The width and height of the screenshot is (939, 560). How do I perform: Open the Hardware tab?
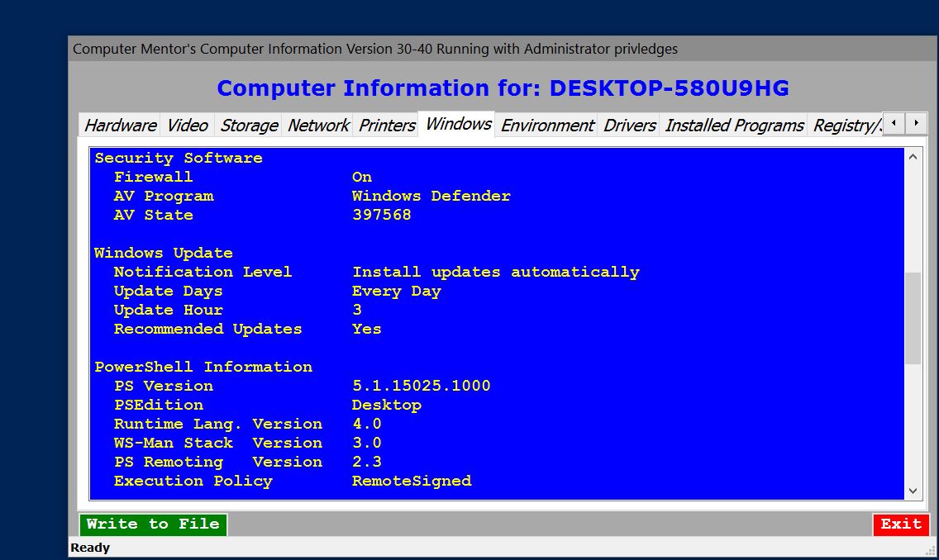(x=120, y=126)
